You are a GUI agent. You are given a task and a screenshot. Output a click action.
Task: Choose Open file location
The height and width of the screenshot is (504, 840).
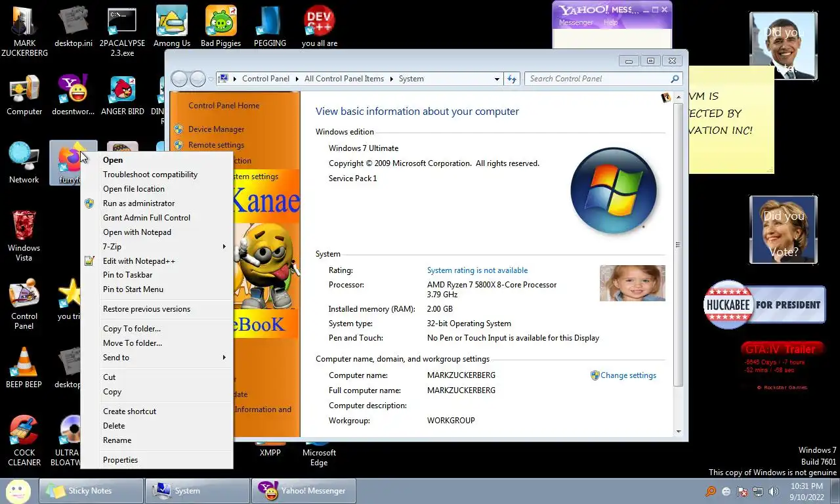[x=157, y=189]
